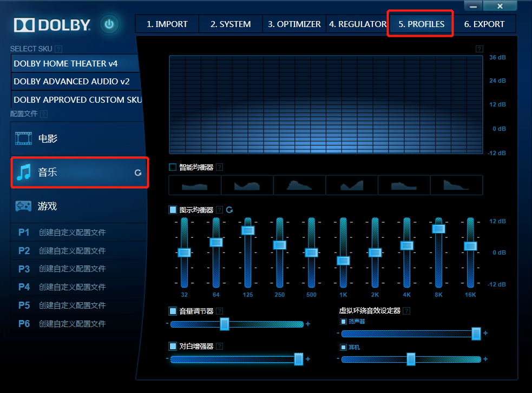Select DOLBY HOME THEATER v4 SKU
The height and width of the screenshot is (393, 532).
pyautogui.click(x=75, y=64)
